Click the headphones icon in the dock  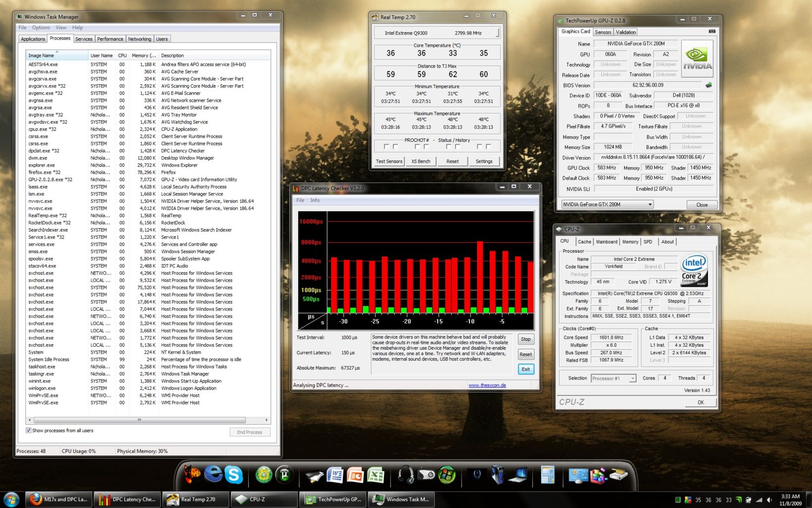(406, 475)
